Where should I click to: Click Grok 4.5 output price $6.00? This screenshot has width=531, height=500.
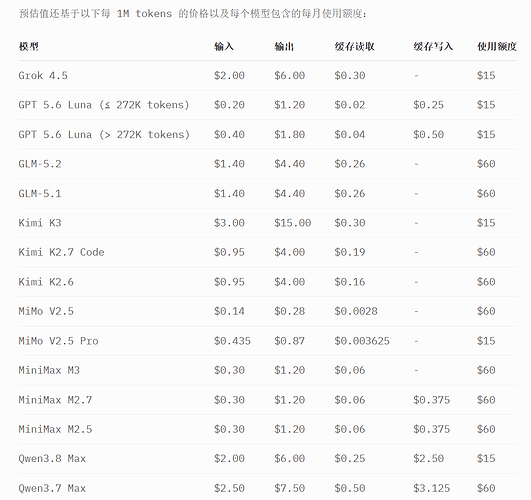point(290,75)
